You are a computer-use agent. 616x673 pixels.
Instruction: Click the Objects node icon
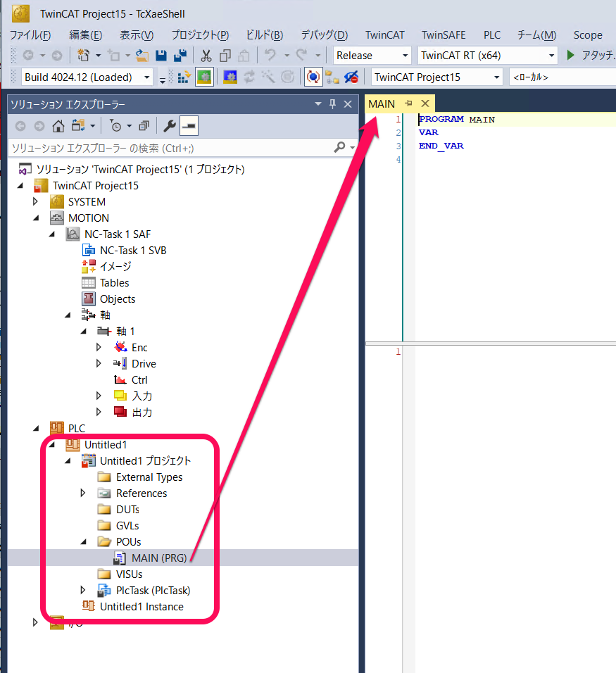click(89, 298)
